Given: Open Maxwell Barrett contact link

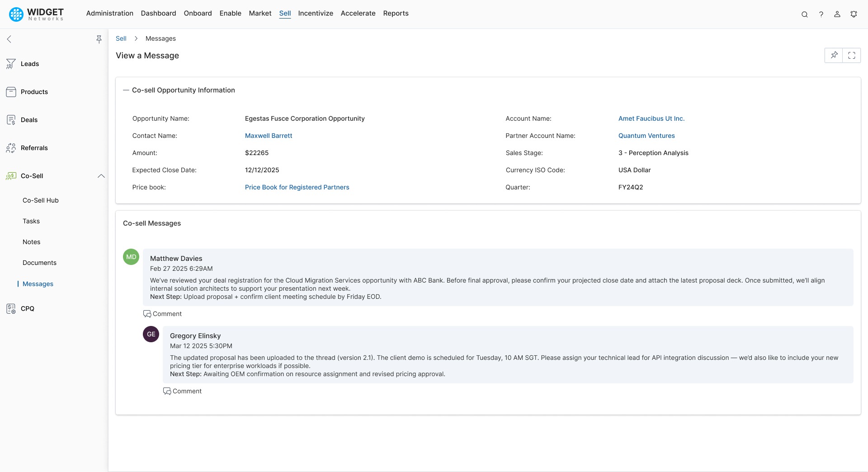Looking at the screenshot, I should (268, 136).
